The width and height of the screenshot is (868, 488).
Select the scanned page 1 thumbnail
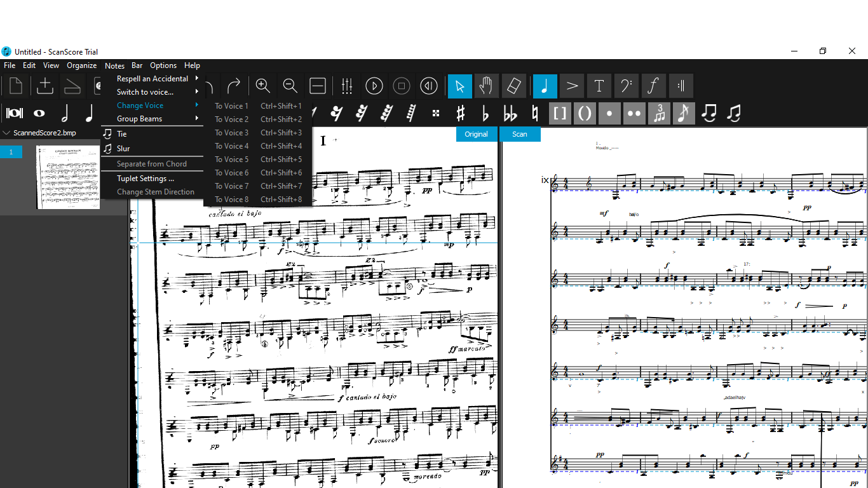coord(68,177)
